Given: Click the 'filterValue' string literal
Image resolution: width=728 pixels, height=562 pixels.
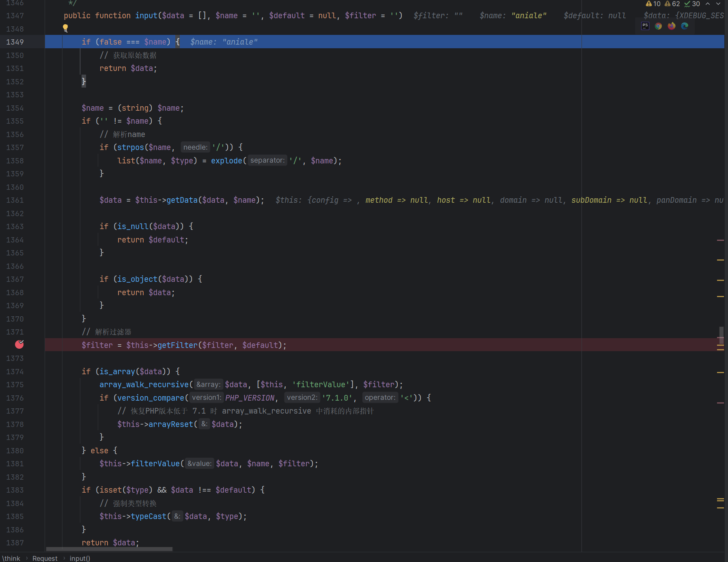Looking at the screenshot, I should point(321,384).
